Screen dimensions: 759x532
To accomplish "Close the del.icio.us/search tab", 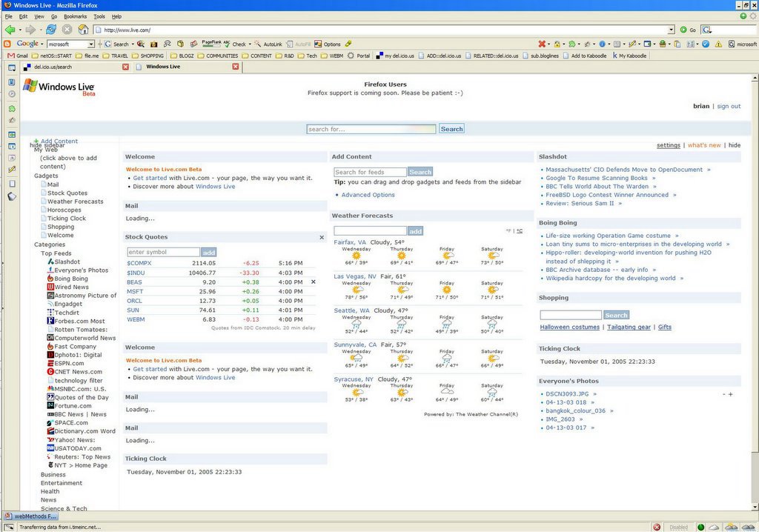I will point(125,67).
